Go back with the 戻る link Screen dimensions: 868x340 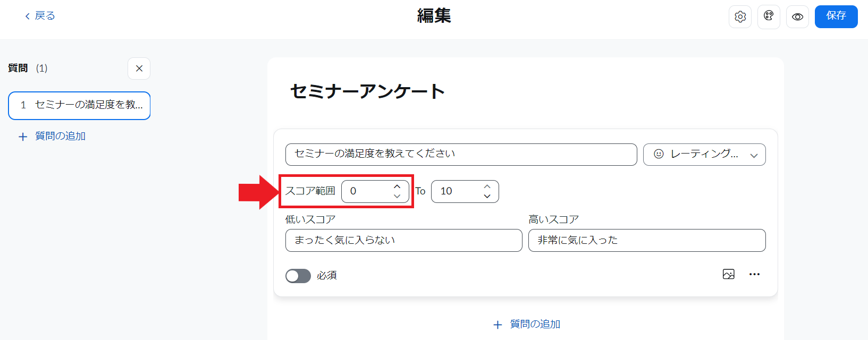(40, 16)
